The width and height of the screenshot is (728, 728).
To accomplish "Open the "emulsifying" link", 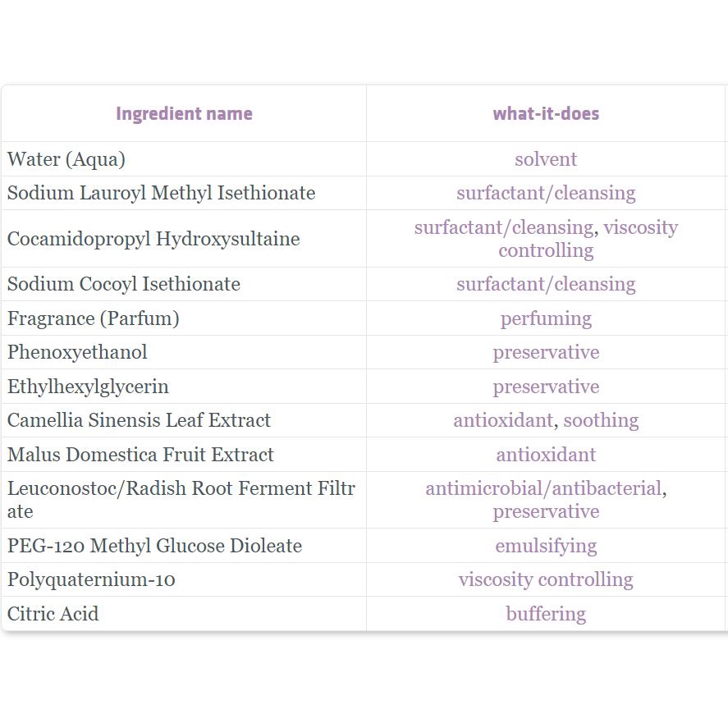I will pyautogui.click(x=546, y=546).
